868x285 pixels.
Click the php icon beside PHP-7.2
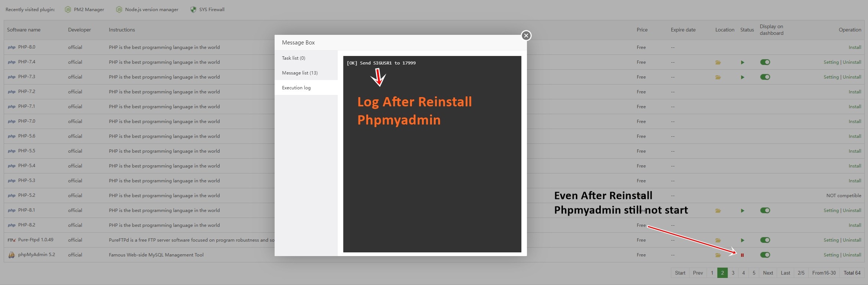click(x=12, y=92)
